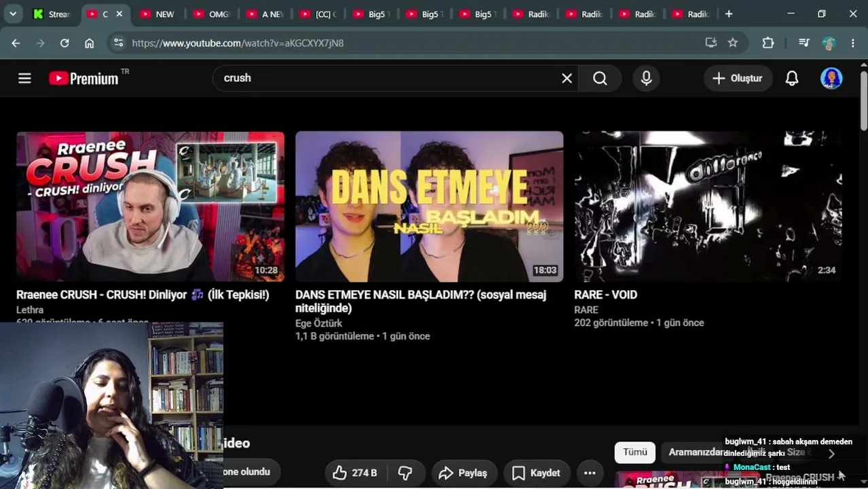The width and height of the screenshot is (868, 489).
Task: Switch to the 'OMG!' tab
Action: click(x=211, y=14)
